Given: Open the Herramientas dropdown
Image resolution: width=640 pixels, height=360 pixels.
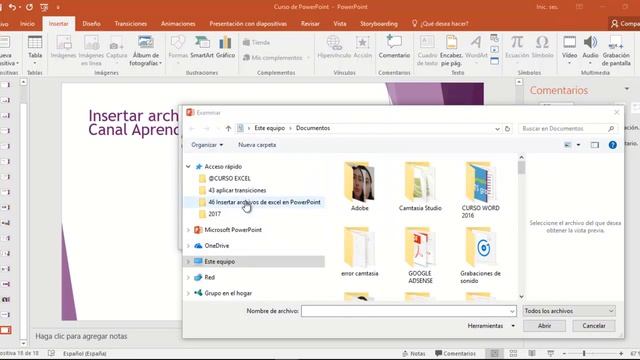Looking at the screenshot, I should 491,326.
